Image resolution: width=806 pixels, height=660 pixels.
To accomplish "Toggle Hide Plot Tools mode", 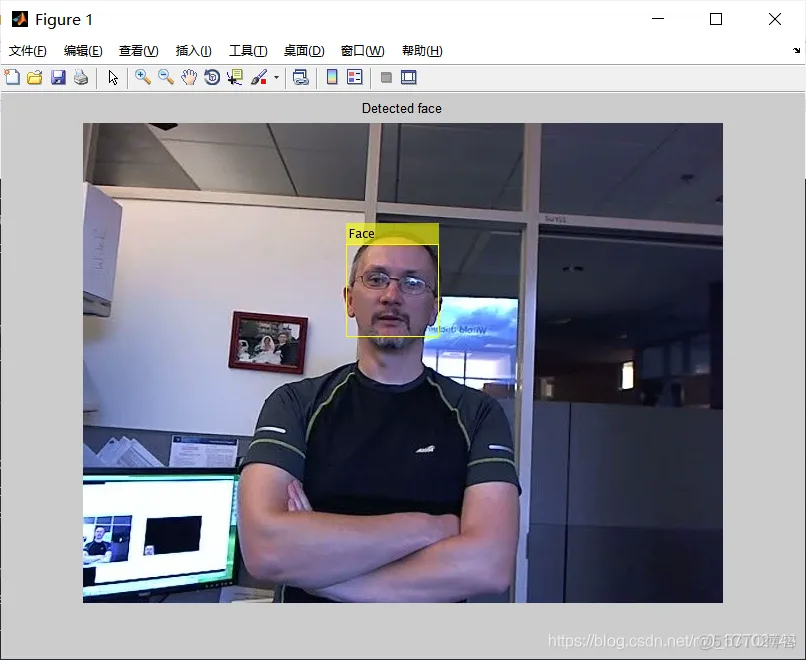I will [385, 77].
